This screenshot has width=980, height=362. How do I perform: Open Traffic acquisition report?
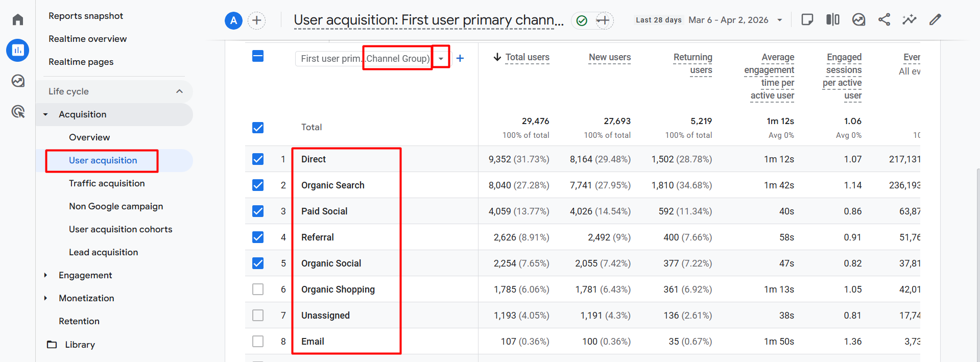point(107,183)
